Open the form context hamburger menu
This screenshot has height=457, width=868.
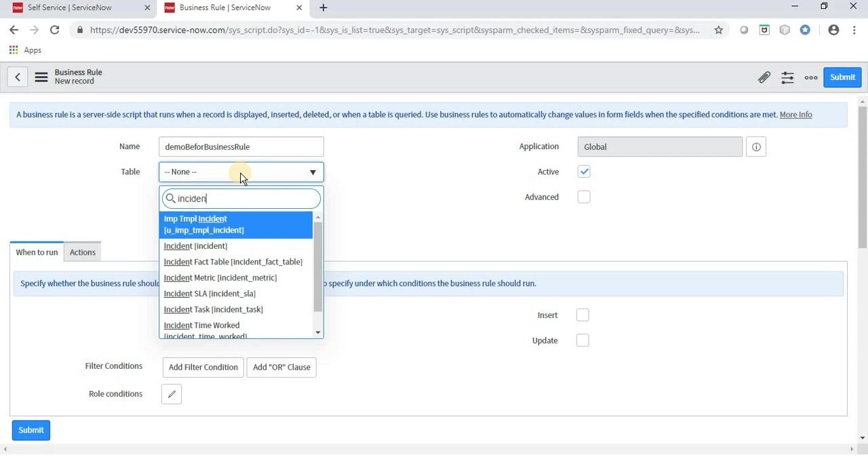41,77
